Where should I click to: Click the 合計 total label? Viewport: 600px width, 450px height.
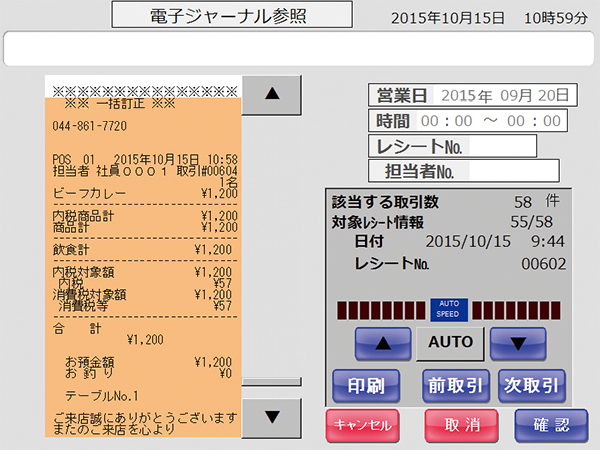[77, 329]
